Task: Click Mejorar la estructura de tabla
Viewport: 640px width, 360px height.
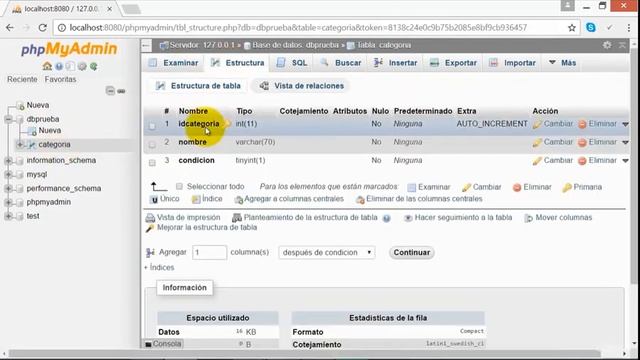Action: [202, 227]
